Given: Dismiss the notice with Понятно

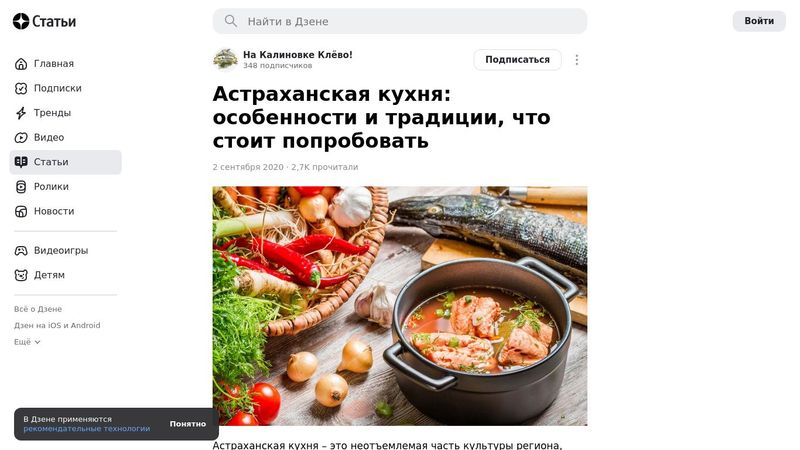Looking at the screenshot, I should tap(188, 424).
